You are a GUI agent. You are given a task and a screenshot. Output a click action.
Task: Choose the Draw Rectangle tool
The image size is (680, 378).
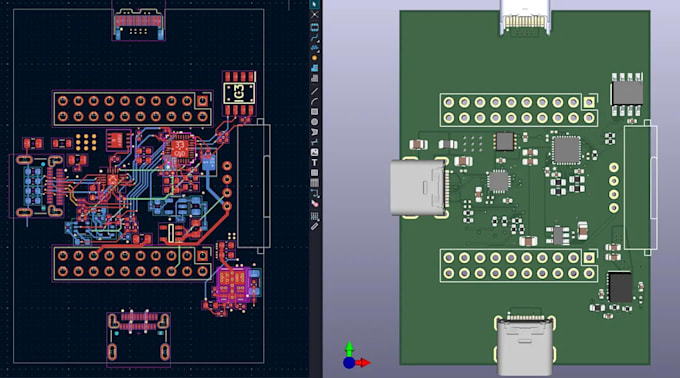(x=314, y=111)
